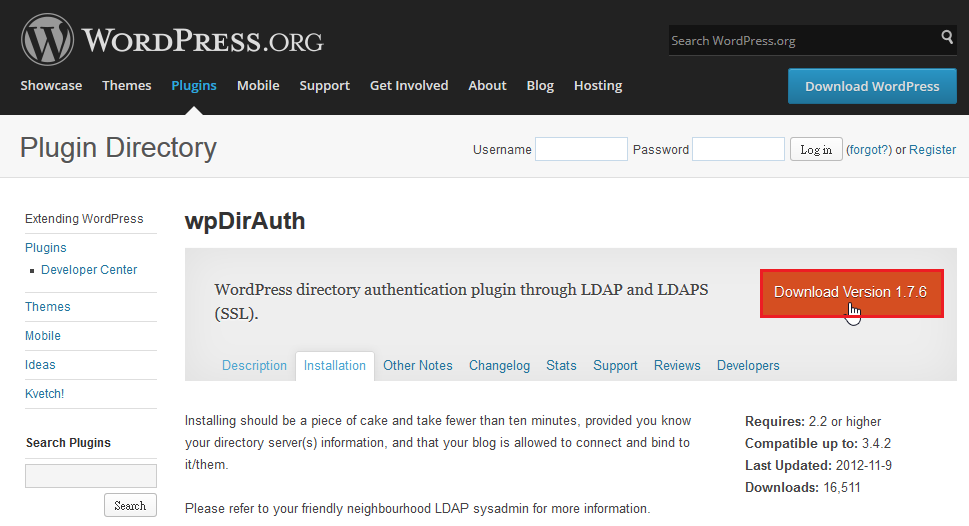The height and width of the screenshot is (526, 969).
Task: Click the Log in button
Action: pos(816,149)
